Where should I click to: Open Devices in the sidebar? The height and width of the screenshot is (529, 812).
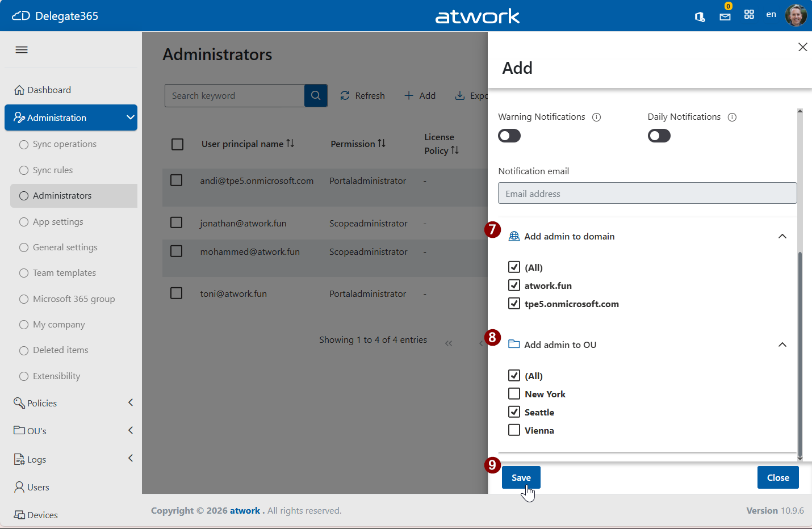[x=36, y=515]
